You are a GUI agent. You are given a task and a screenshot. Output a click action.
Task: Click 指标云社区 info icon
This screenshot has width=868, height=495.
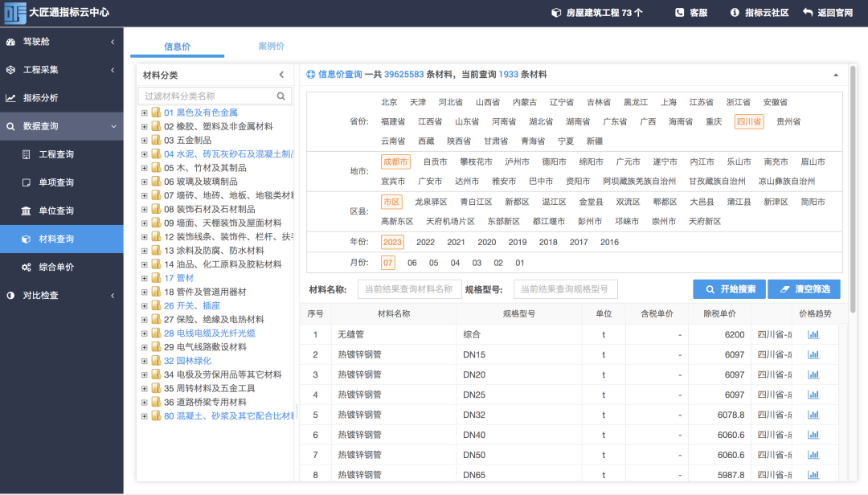tap(735, 12)
